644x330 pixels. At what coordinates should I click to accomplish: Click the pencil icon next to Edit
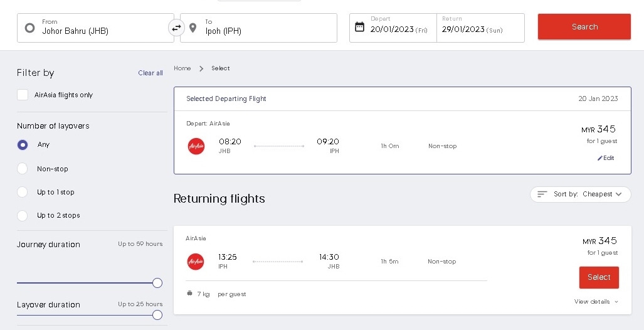(x=599, y=158)
